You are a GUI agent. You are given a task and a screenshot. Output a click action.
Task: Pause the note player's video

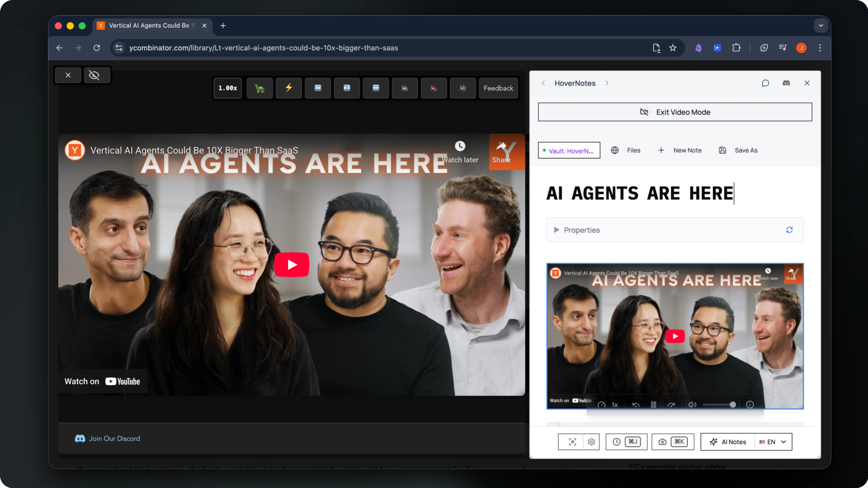[653, 404]
